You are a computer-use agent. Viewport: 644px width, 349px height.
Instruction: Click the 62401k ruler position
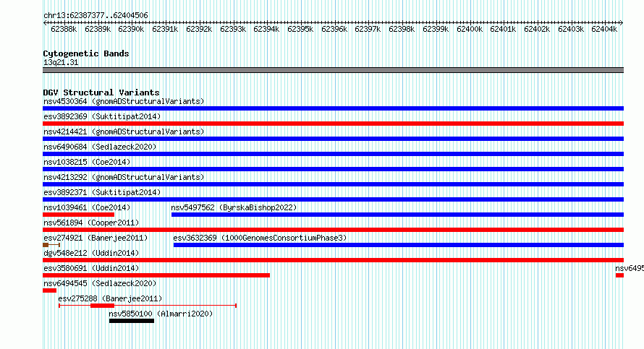[x=503, y=29]
